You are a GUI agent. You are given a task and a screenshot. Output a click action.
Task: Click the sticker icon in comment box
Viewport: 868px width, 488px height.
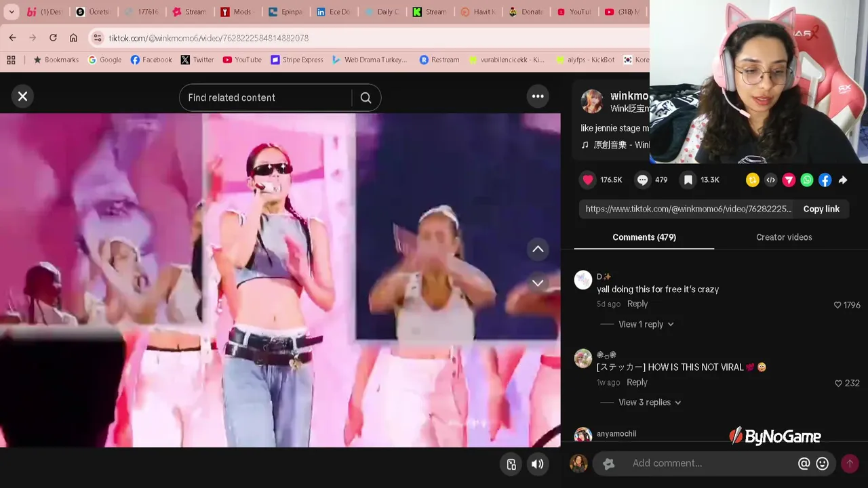(x=608, y=464)
